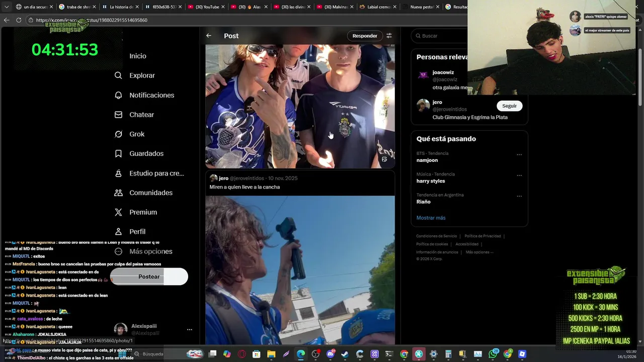
Task: Open WhatsApp from the taskbar
Action: (x=493, y=354)
